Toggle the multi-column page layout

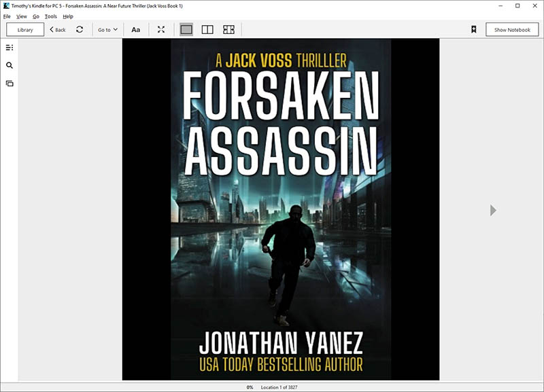click(228, 30)
